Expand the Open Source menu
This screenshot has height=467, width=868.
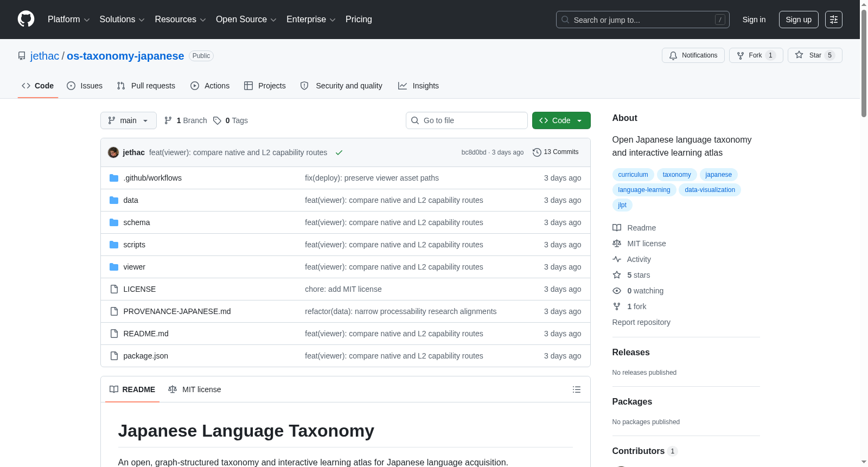point(246,20)
